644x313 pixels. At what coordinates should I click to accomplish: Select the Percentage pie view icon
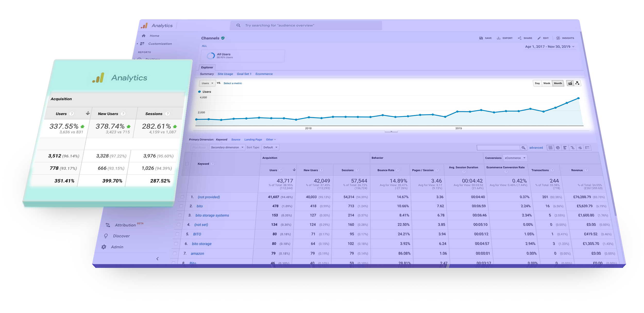coord(558,148)
